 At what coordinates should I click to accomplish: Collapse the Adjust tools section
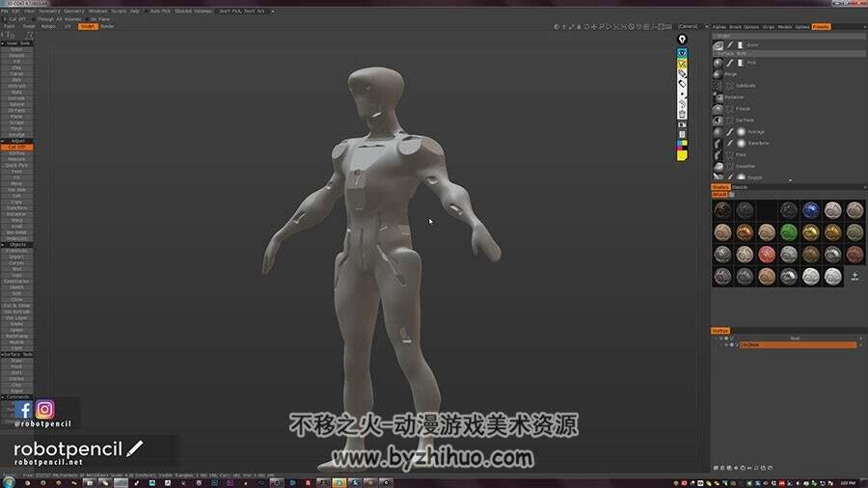click(3, 141)
